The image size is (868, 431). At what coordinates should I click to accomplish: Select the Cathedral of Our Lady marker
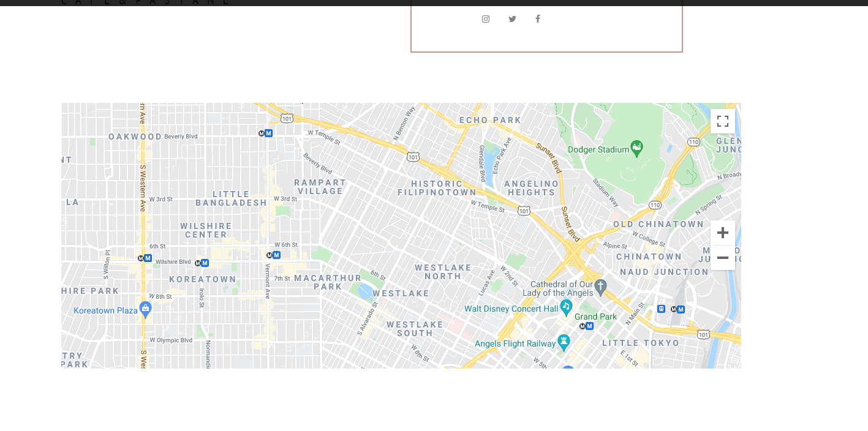(600, 287)
